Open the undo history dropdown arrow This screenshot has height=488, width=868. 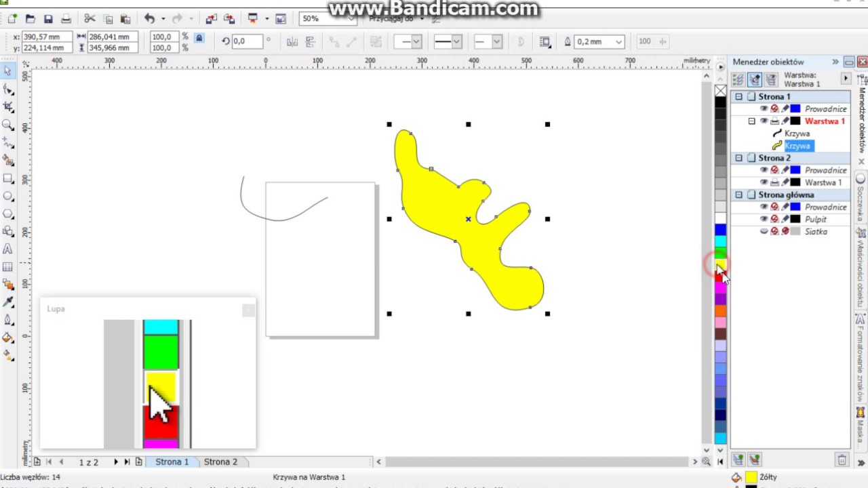click(163, 19)
